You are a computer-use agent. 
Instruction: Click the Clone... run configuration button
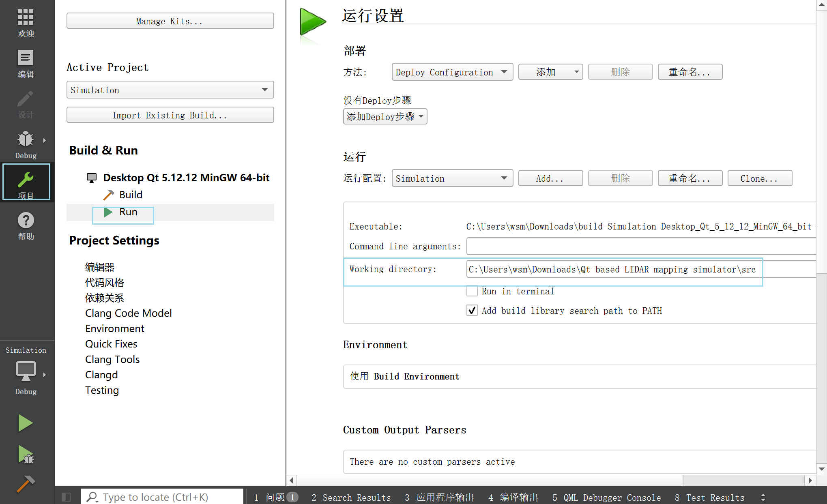coord(759,178)
